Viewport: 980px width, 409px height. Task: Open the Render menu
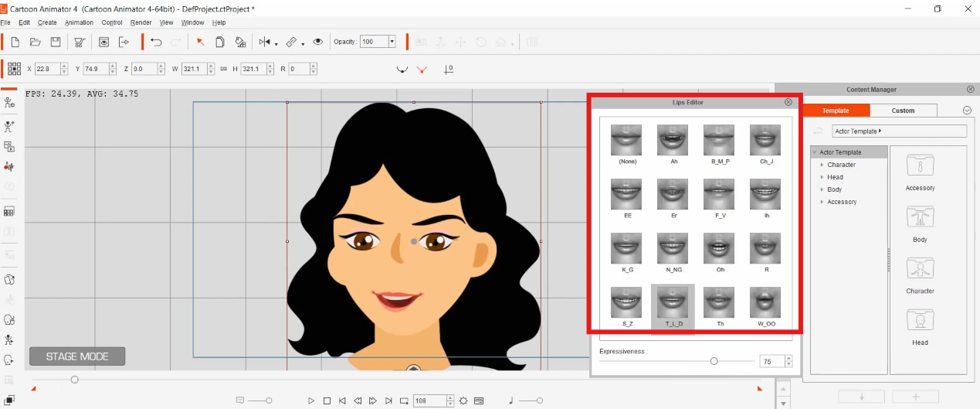click(141, 22)
